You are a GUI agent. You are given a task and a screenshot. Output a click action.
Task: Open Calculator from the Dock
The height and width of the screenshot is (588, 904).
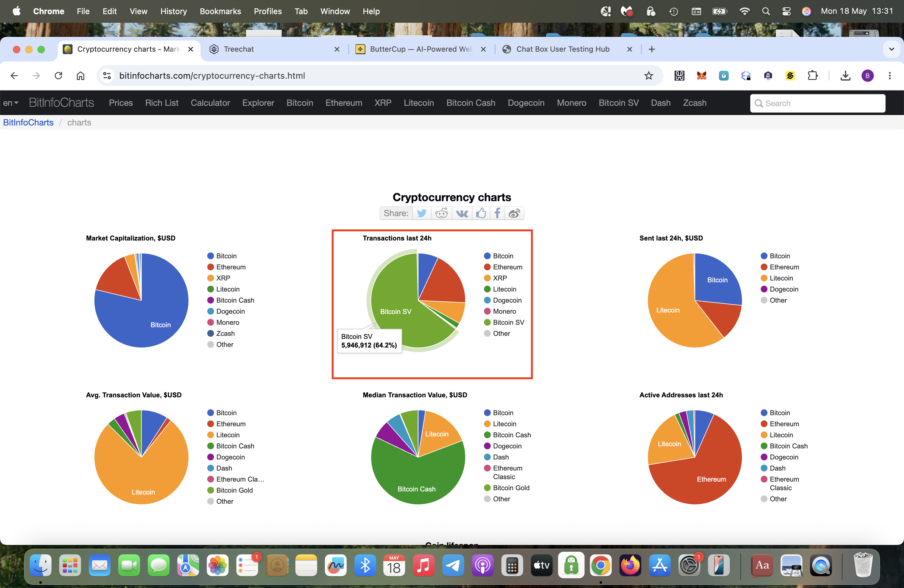(x=512, y=566)
